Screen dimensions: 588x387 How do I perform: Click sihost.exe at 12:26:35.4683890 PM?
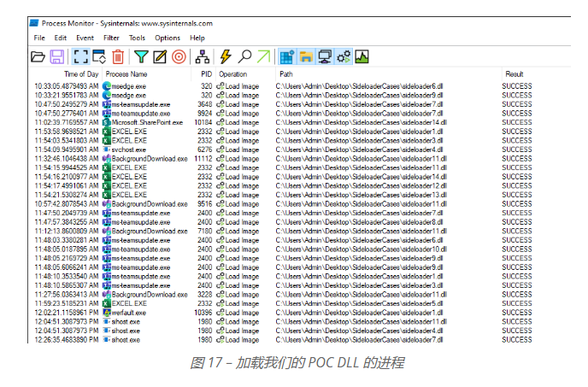[x=126, y=340]
